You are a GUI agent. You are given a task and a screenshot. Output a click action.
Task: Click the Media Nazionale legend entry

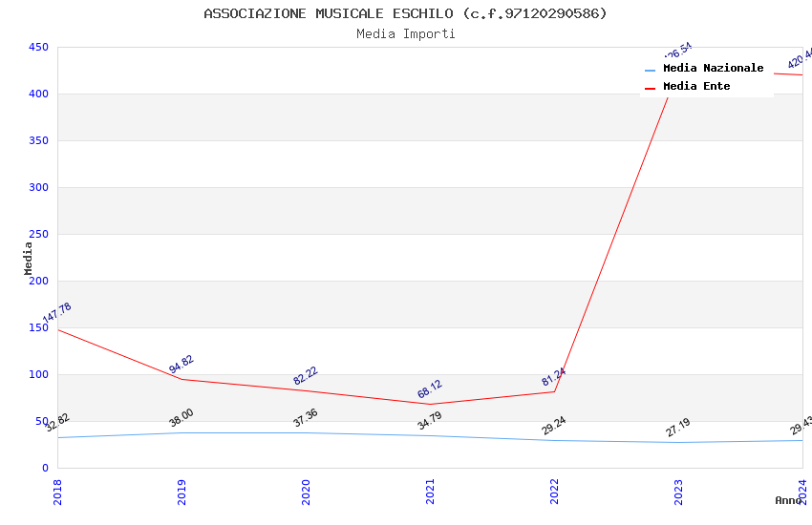click(704, 69)
